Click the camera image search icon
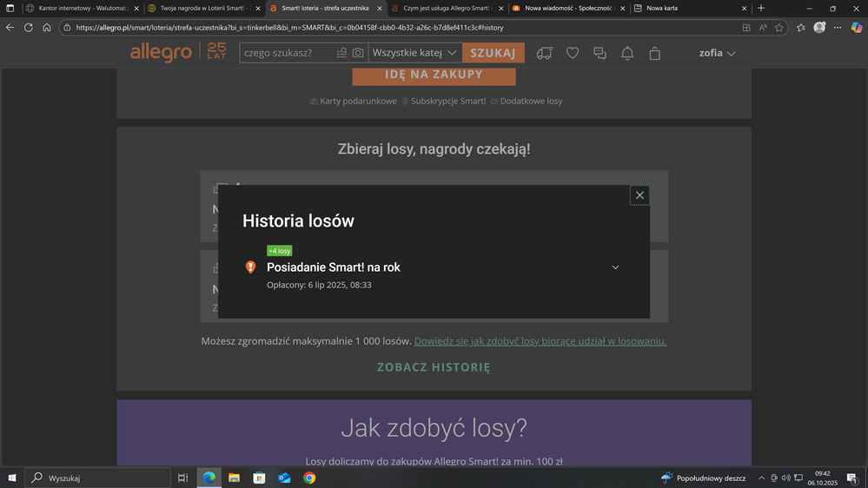The image size is (868, 488). tap(358, 53)
